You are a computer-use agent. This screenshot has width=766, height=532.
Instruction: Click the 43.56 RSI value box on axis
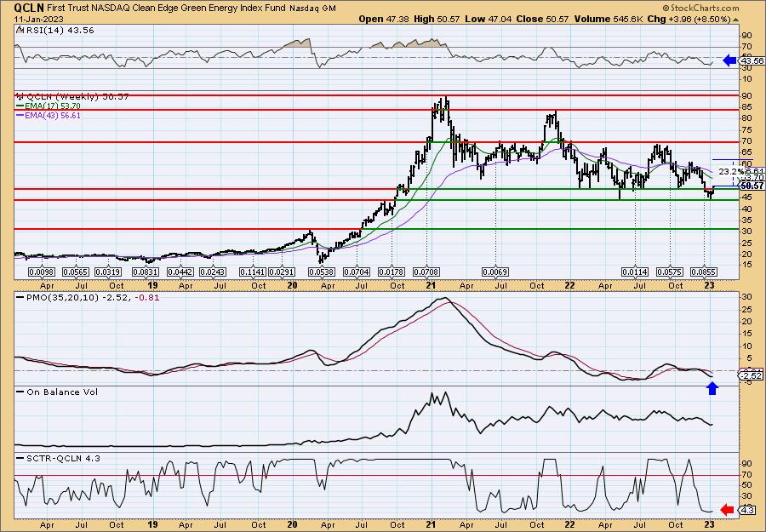pos(752,61)
